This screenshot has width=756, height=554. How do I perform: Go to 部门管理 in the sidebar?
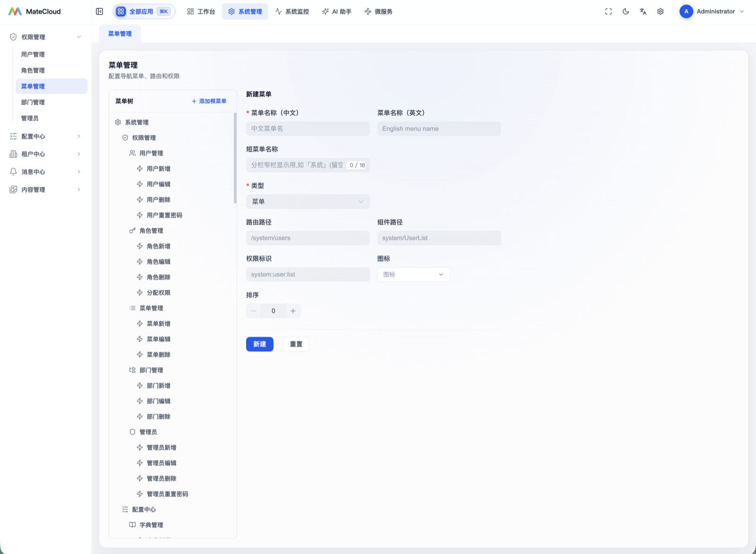(52, 102)
